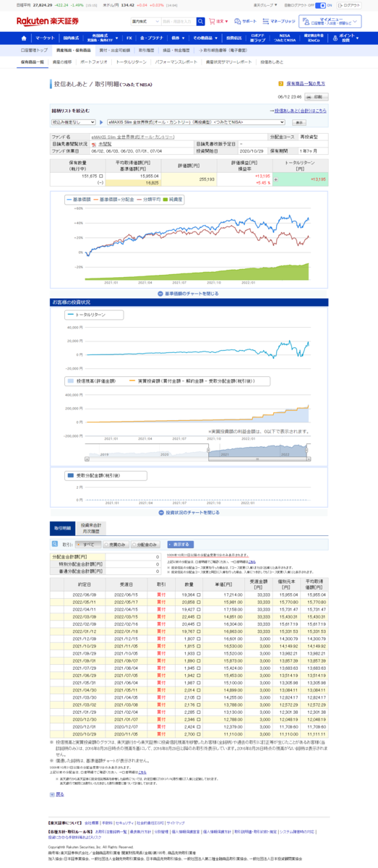Switch to the ポートフォリオ tab
Screen dimensions: 378x868
tap(95, 62)
